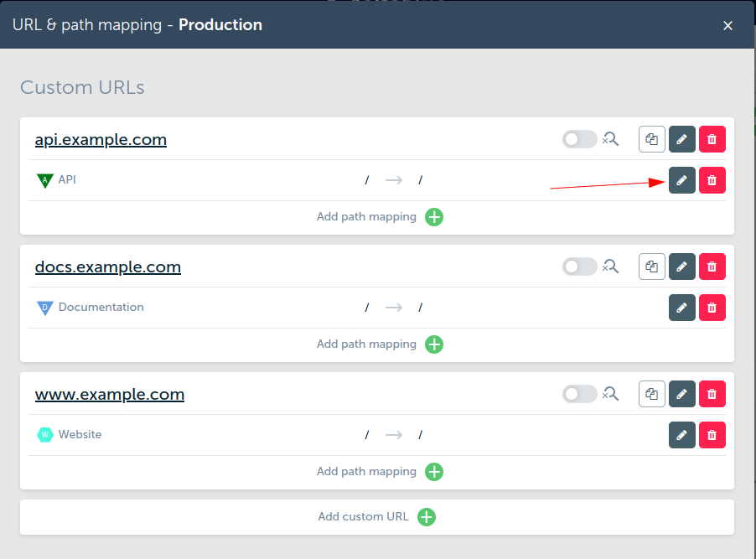Copy the docs.example.com URL
Image resolution: width=756 pixels, height=559 pixels.
point(652,267)
